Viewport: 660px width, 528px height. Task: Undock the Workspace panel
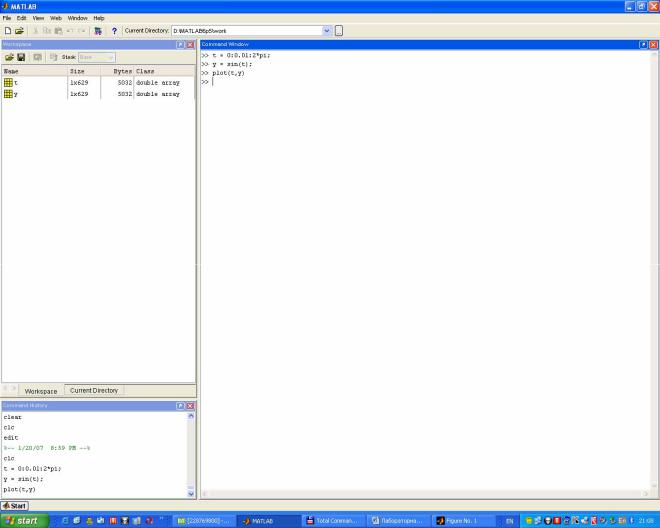click(180, 45)
